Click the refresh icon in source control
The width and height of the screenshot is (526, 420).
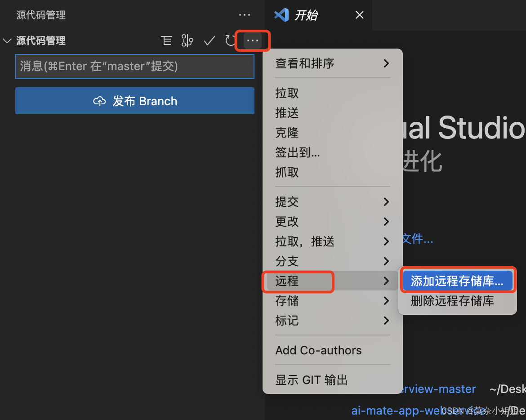[230, 40]
